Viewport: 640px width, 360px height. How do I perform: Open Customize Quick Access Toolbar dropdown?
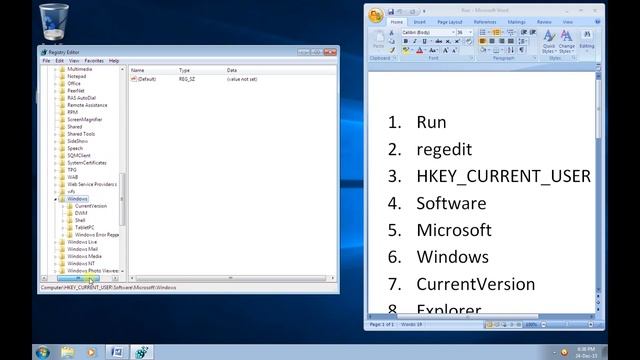point(424,11)
